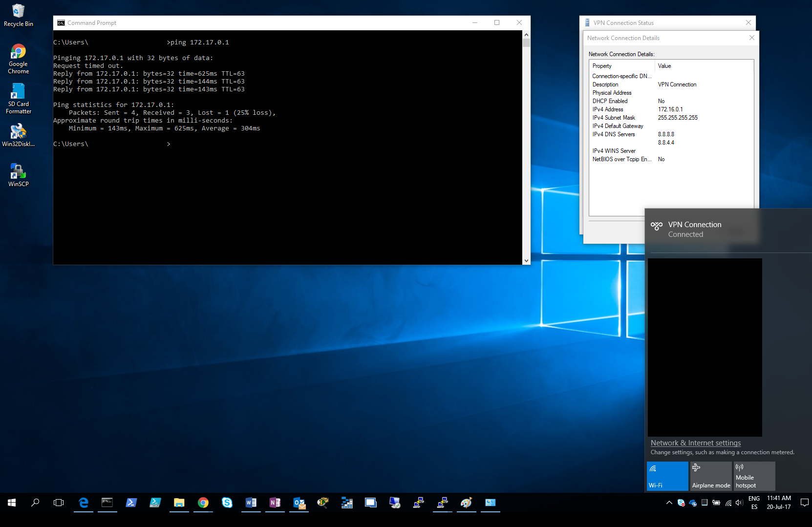
Task: Switch to Outlook in the taskbar
Action: pos(299,503)
